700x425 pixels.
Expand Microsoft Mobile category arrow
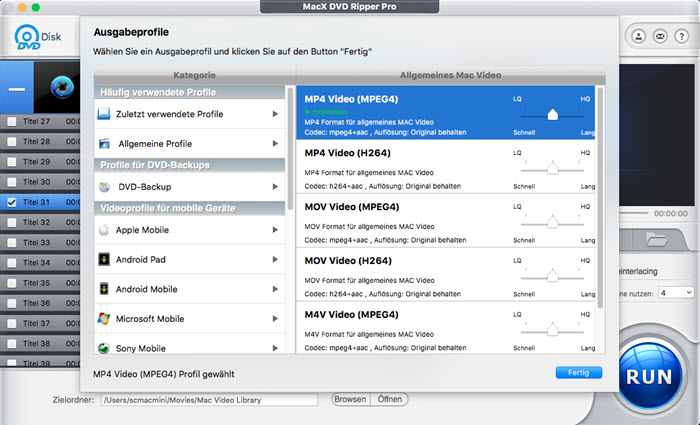tap(275, 318)
